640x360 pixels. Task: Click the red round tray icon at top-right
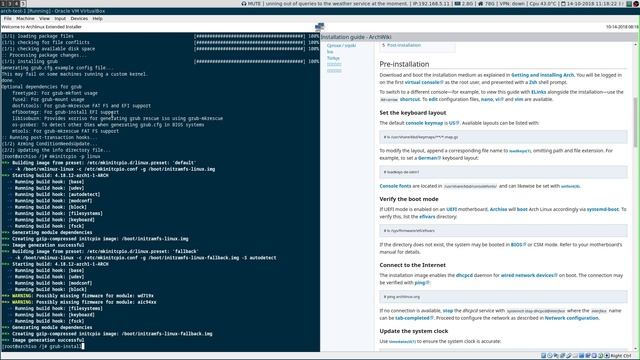[636, 4]
